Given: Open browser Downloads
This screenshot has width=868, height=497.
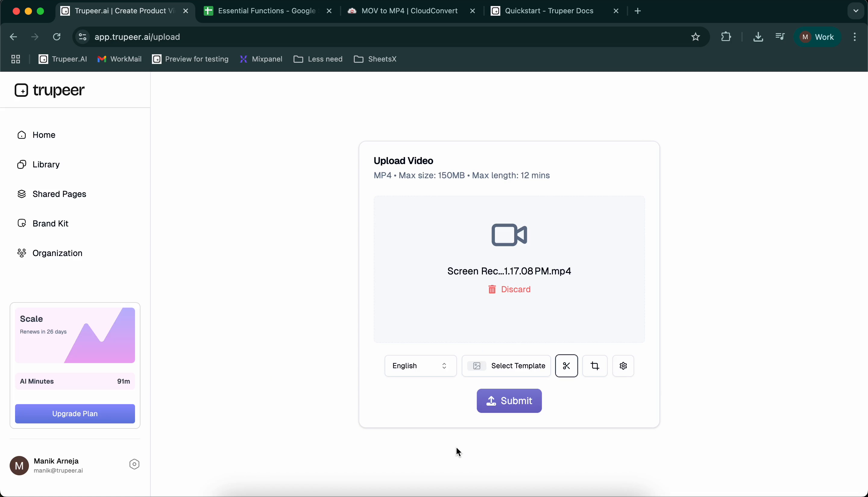Looking at the screenshot, I should click(x=758, y=36).
